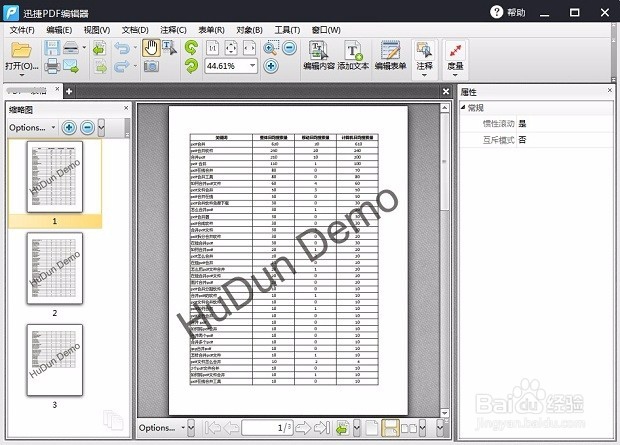The height and width of the screenshot is (445, 620).
Task: Expand dropdown after two-page layout icon
Action: coord(423,428)
